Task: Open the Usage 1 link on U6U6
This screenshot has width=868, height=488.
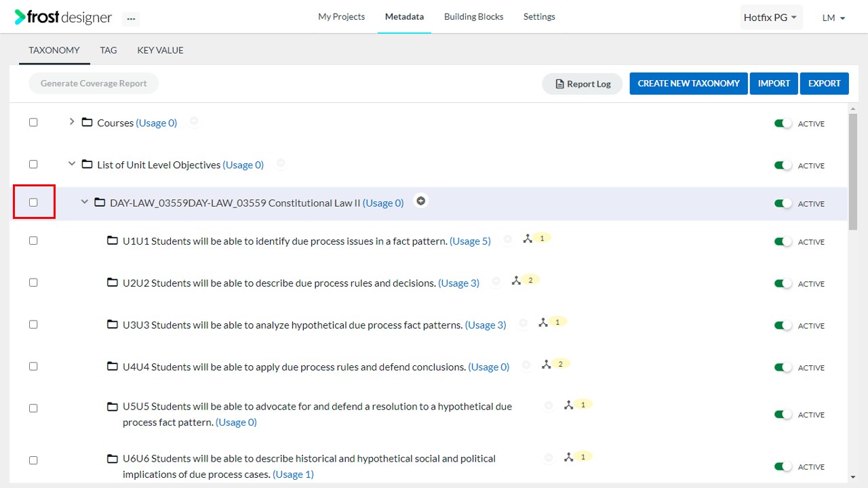Action: click(293, 474)
